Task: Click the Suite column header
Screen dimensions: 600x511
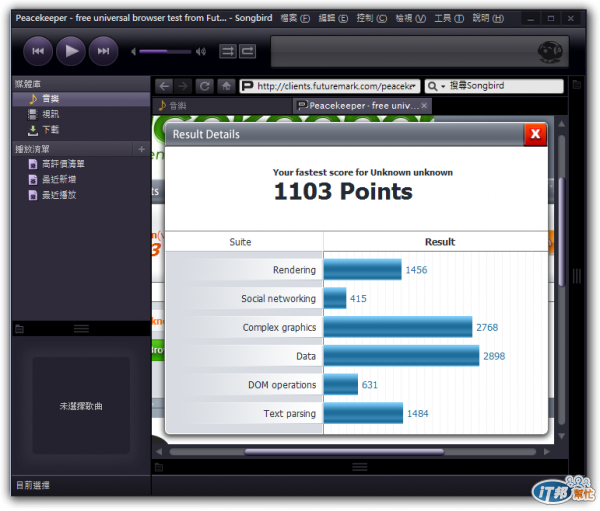Action: point(240,242)
